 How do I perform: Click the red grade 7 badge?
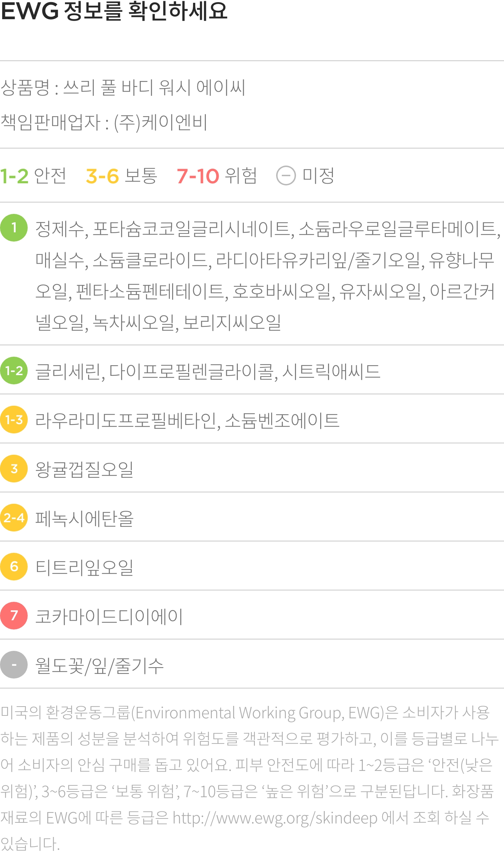pyautogui.click(x=14, y=616)
